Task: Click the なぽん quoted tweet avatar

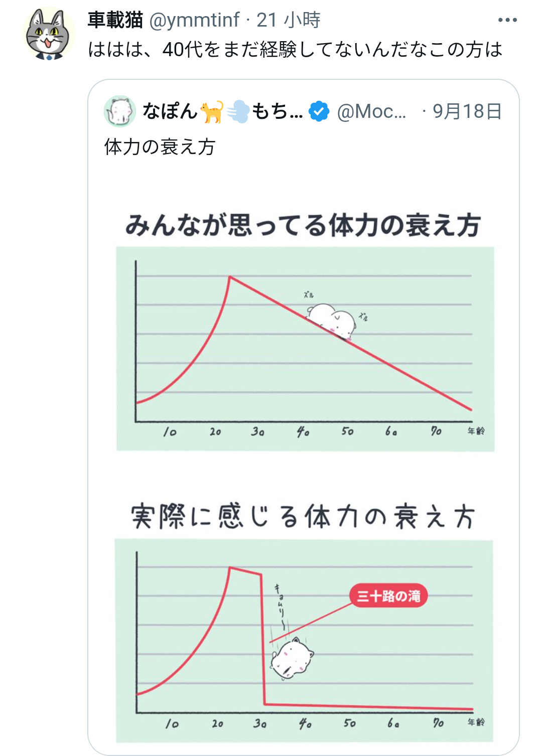Action: (119, 111)
